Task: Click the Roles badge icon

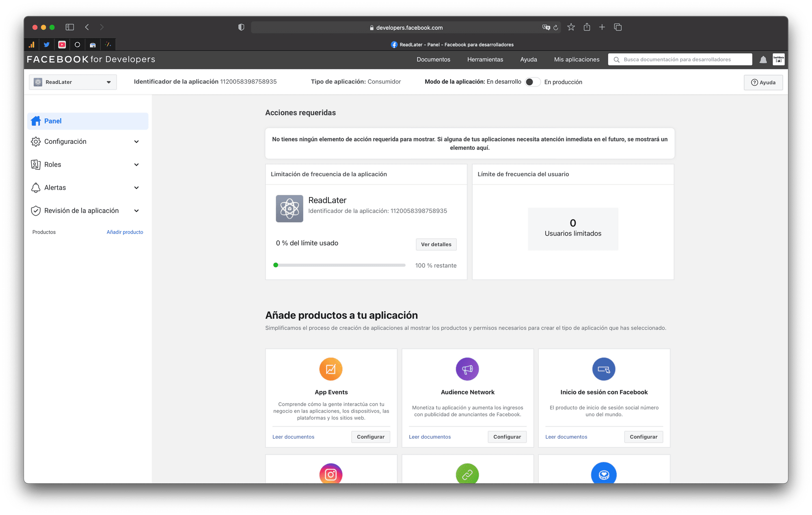Action: (36, 164)
